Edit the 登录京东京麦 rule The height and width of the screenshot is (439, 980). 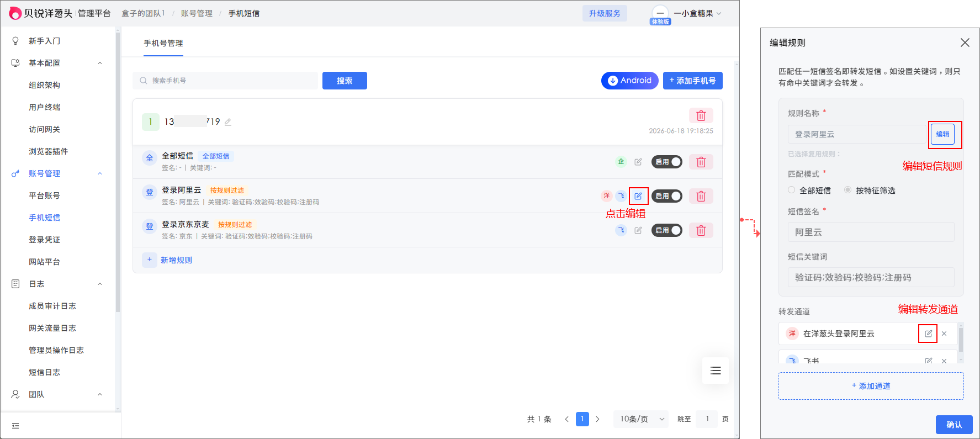click(638, 230)
